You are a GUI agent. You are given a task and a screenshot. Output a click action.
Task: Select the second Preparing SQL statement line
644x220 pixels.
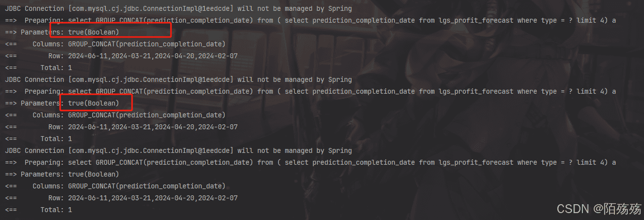[310, 91]
